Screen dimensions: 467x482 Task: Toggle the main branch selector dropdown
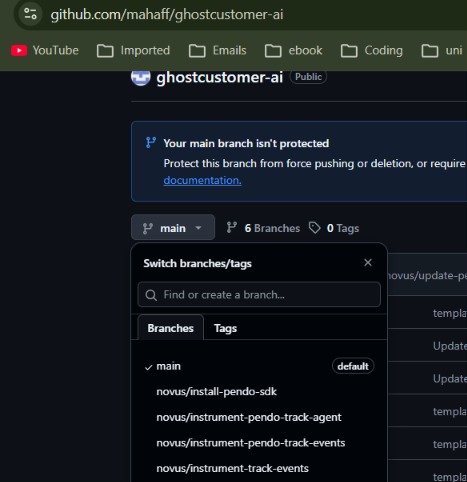[x=173, y=228]
